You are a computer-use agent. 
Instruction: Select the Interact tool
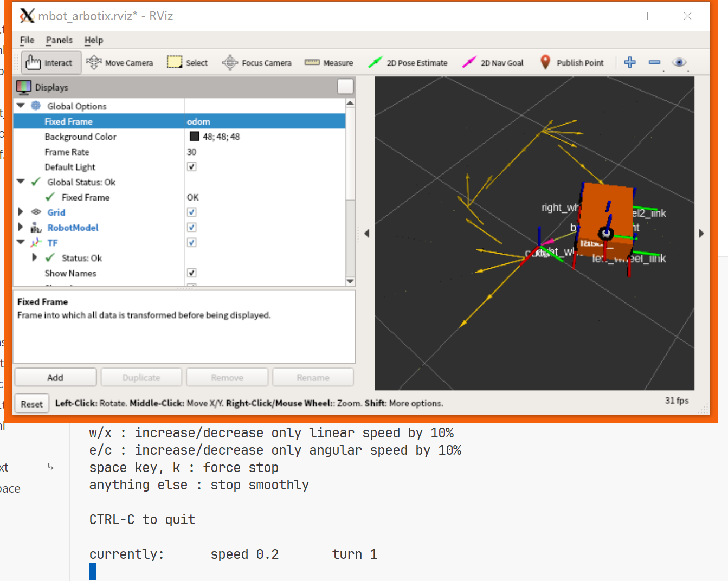pyautogui.click(x=51, y=63)
